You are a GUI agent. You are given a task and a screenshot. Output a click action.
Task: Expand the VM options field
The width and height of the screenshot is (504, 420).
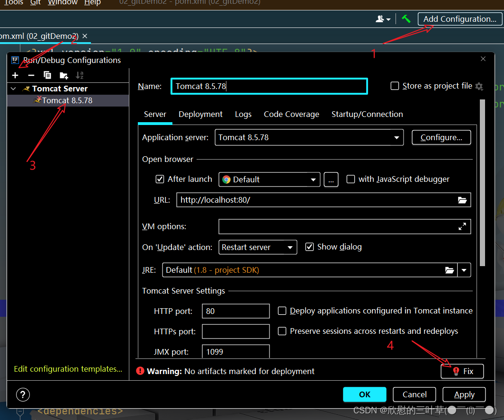[x=462, y=226]
